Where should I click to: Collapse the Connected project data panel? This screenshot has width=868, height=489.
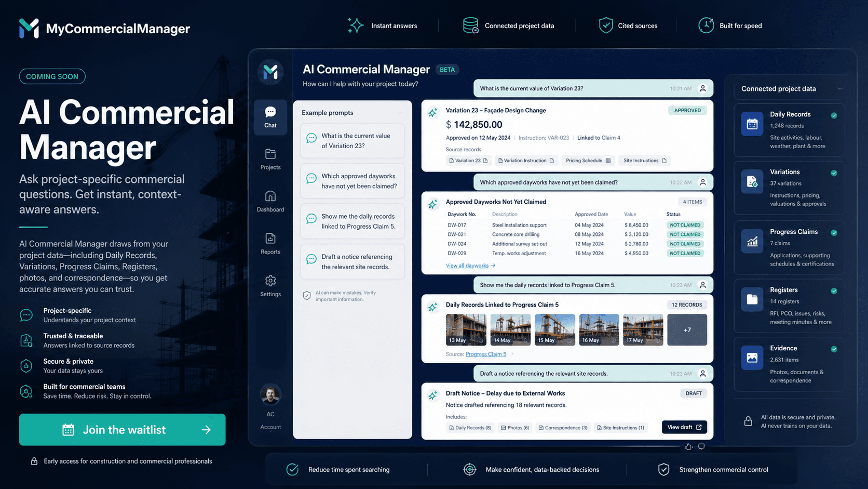tap(840, 89)
